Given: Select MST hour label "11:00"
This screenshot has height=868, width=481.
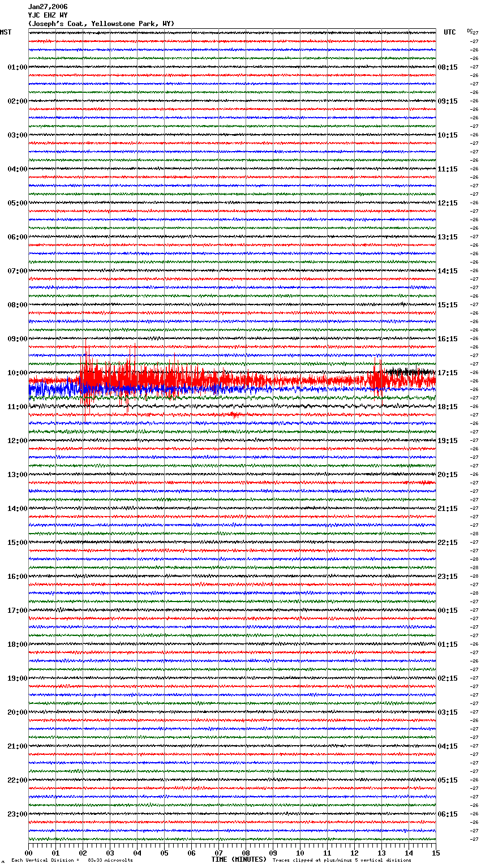Looking at the screenshot, I should tap(18, 407).
